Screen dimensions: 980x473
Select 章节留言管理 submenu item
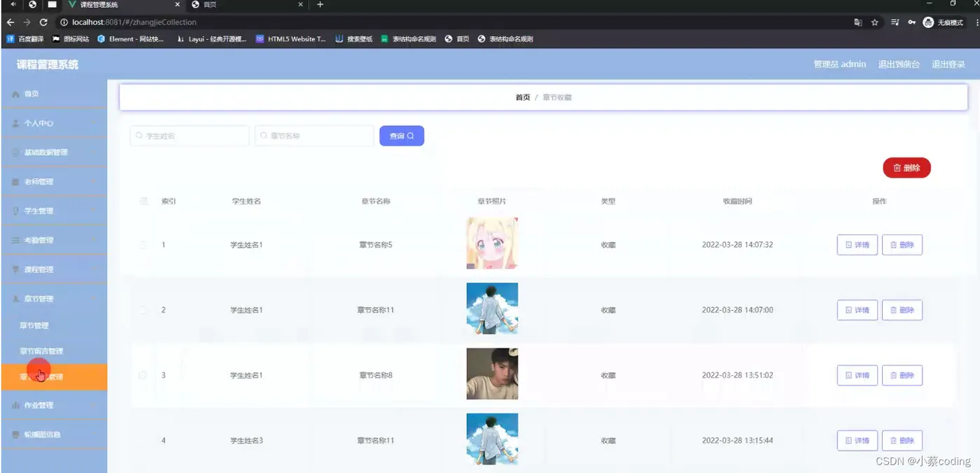tap(54, 351)
